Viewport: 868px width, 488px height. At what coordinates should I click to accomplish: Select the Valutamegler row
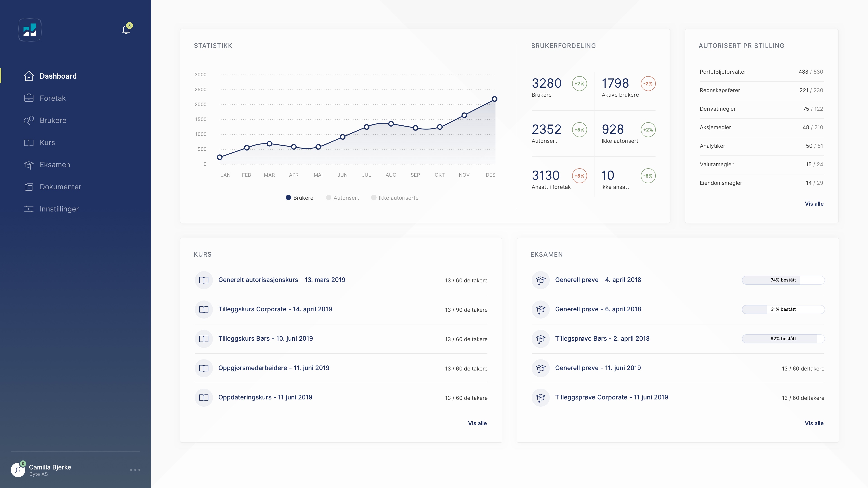(x=761, y=164)
